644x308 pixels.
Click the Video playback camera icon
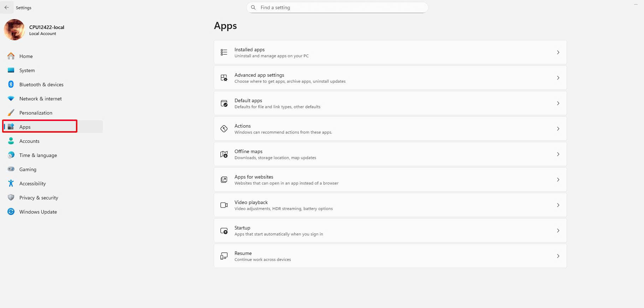224,205
